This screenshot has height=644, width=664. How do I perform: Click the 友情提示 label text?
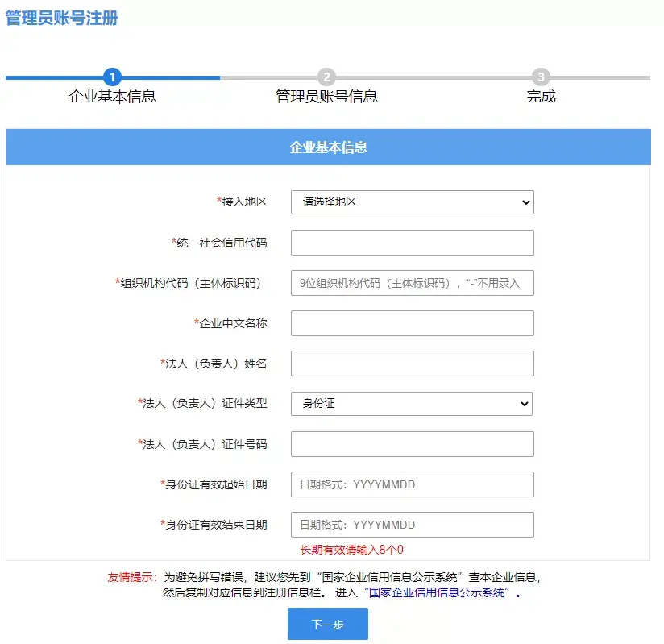[132, 577]
